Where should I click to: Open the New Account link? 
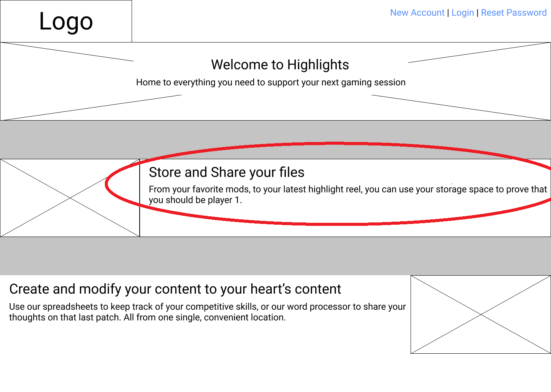click(x=417, y=13)
